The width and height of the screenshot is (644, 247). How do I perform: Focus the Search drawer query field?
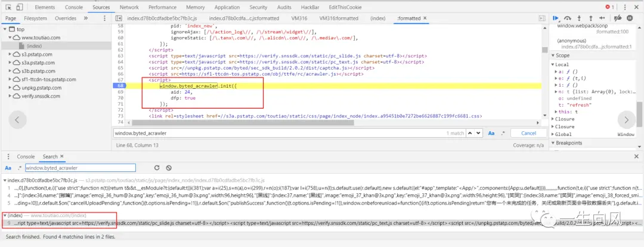click(x=80, y=168)
